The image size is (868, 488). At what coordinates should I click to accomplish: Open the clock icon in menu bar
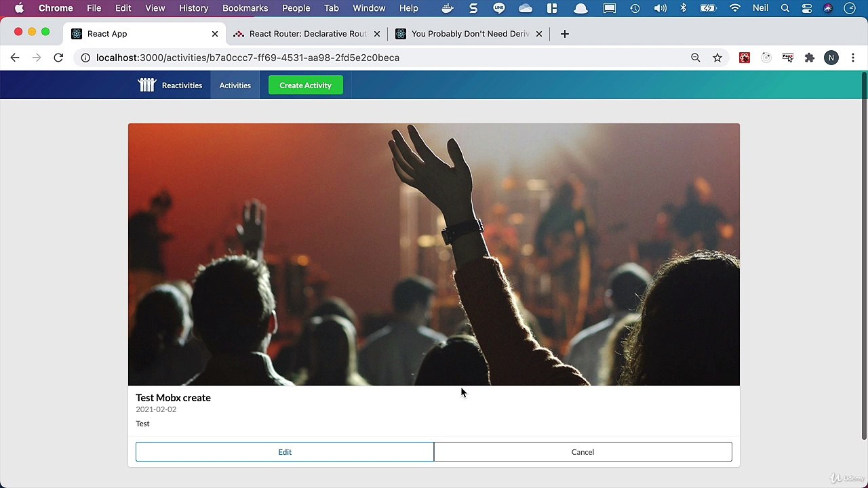[850, 8]
